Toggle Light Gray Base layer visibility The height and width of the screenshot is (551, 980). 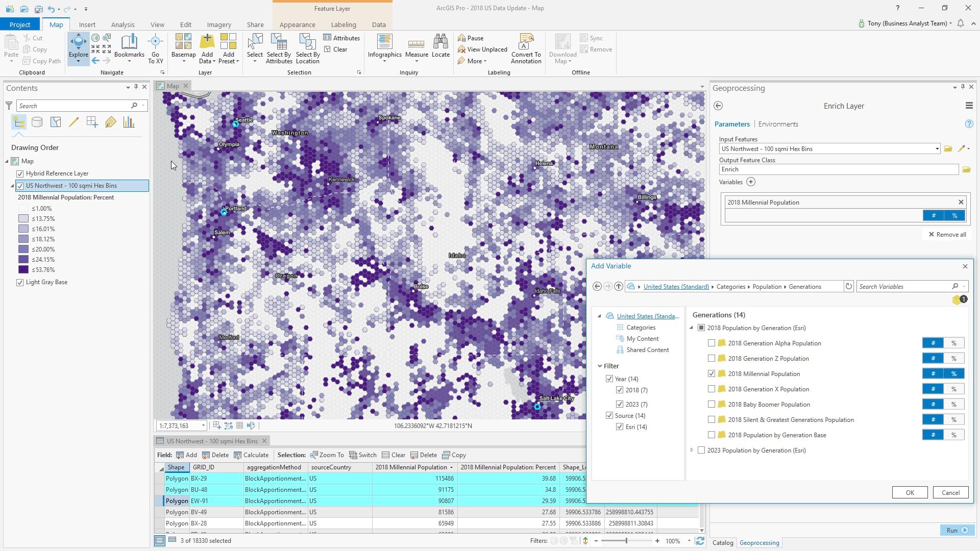tap(20, 282)
